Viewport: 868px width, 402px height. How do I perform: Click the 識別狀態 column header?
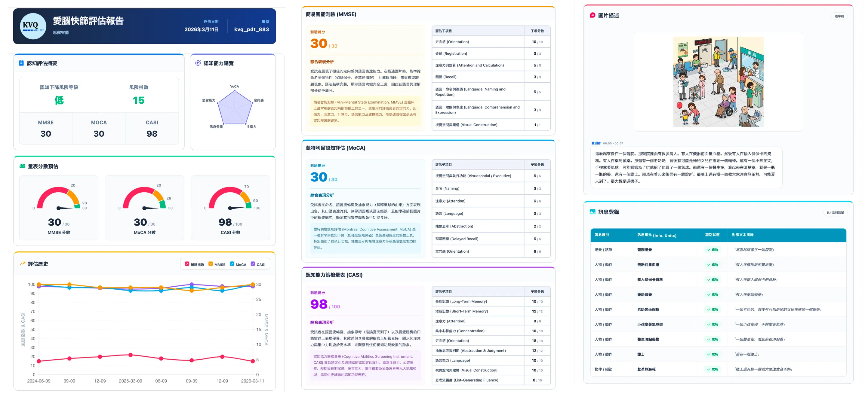(x=712, y=235)
